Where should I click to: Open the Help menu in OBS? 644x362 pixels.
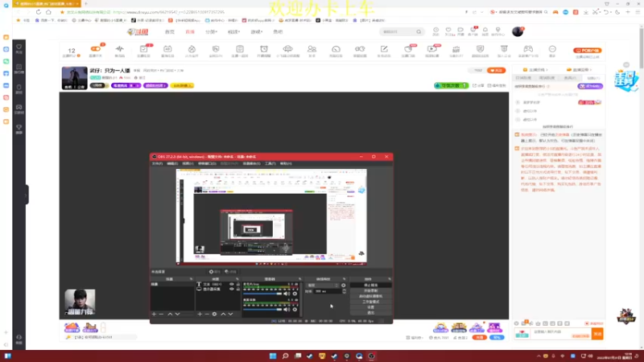[x=286, y=163]
